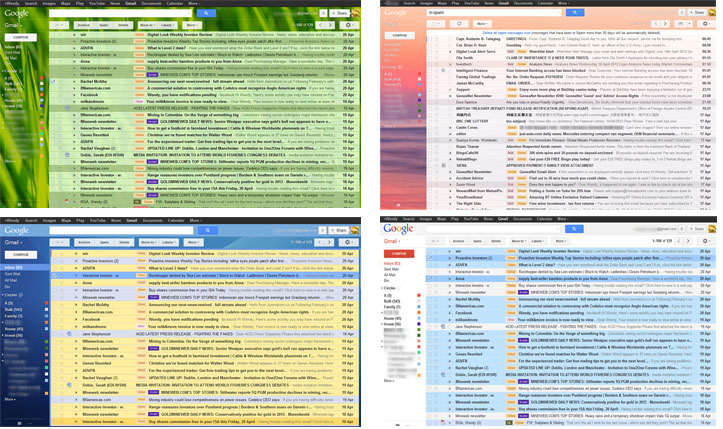Open settings gear in blue-theme Gmail window
Screen dimensions: 723x429
pos(348,242)
